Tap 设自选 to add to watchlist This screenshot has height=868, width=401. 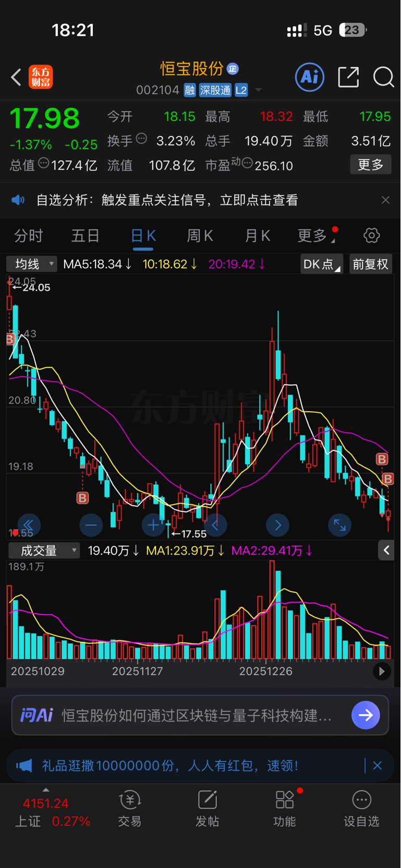pos(361,809)
